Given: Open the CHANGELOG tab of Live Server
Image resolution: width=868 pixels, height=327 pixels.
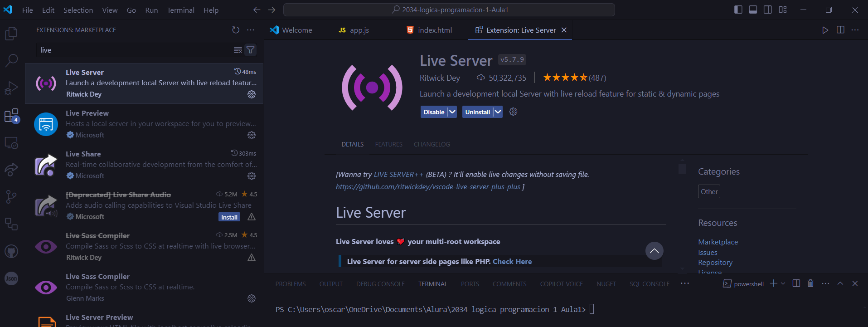Looking at the screenshot, I should [432, 144].
